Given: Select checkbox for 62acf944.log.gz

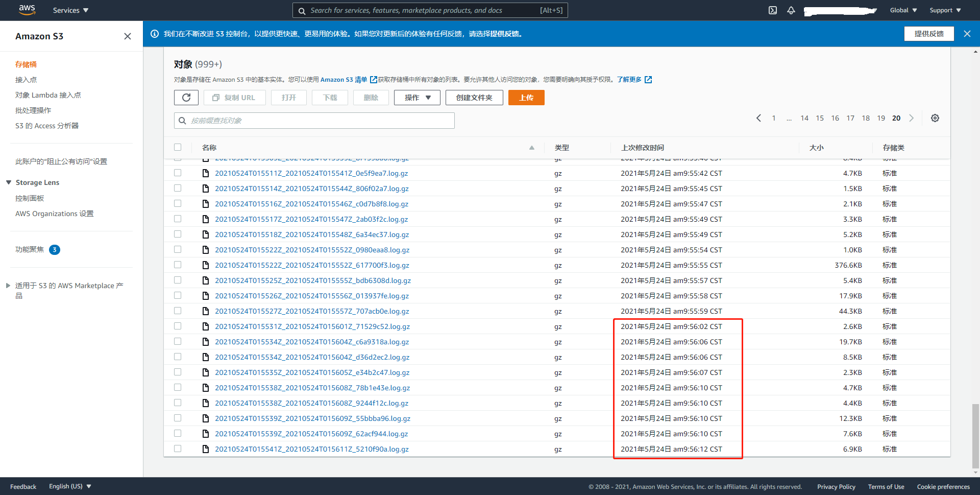Looking at the screenshot, I should point(178,433).
